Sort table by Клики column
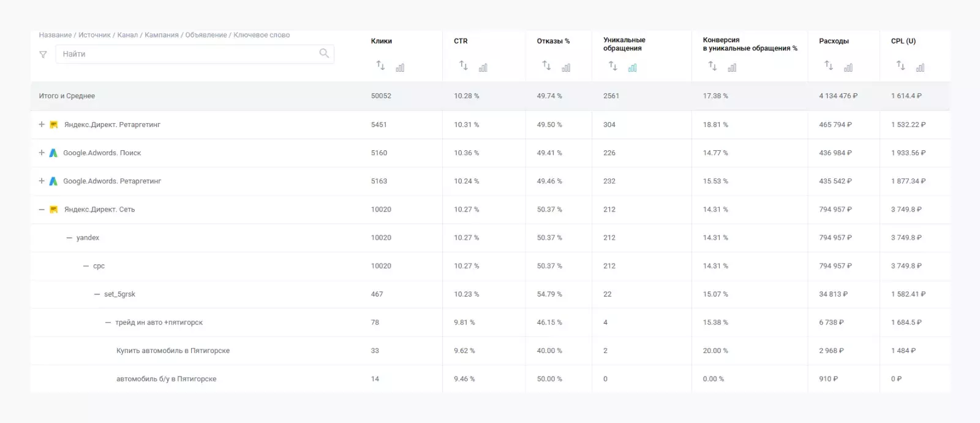 click(380, 66)
